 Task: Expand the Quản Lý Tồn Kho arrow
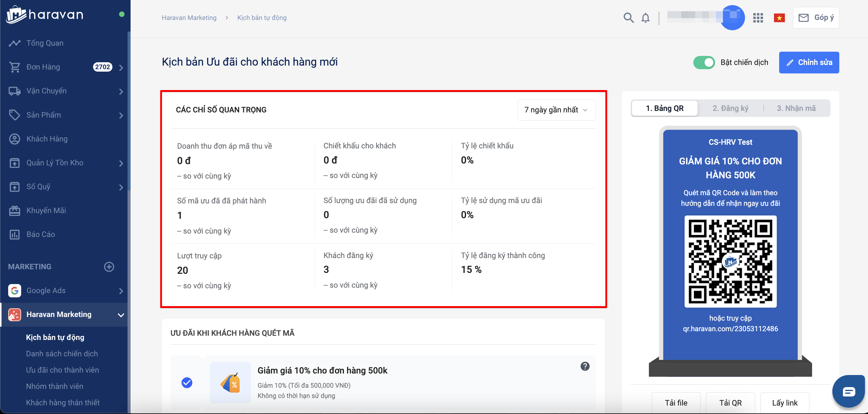click(x=121, y=163)
